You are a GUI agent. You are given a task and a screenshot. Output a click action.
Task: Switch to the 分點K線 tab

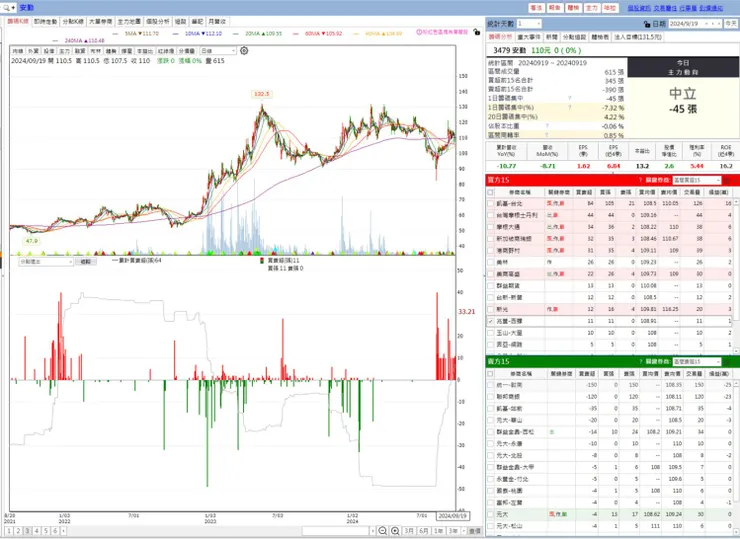[x=73, y=22]
